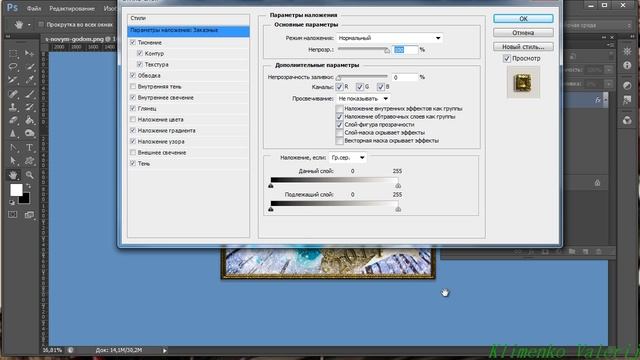Image resolution: width=640 pixels, height=360 pixels.
Task: Select the Brush tool
Action: tap(29, 94)
